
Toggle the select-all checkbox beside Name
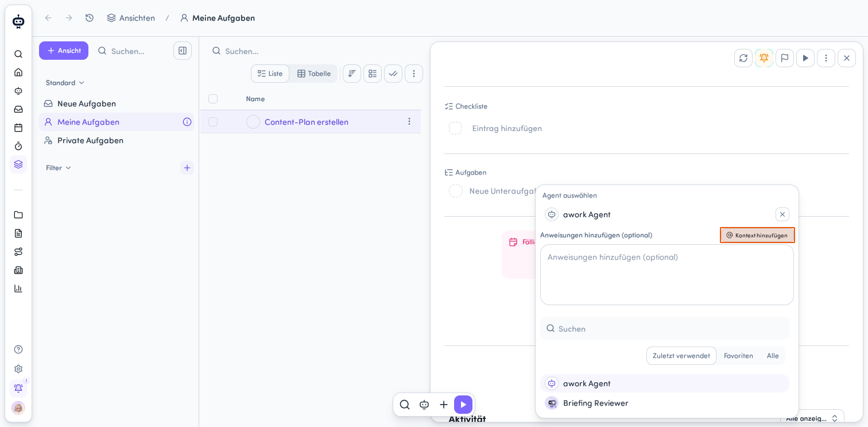pos(213,99)
